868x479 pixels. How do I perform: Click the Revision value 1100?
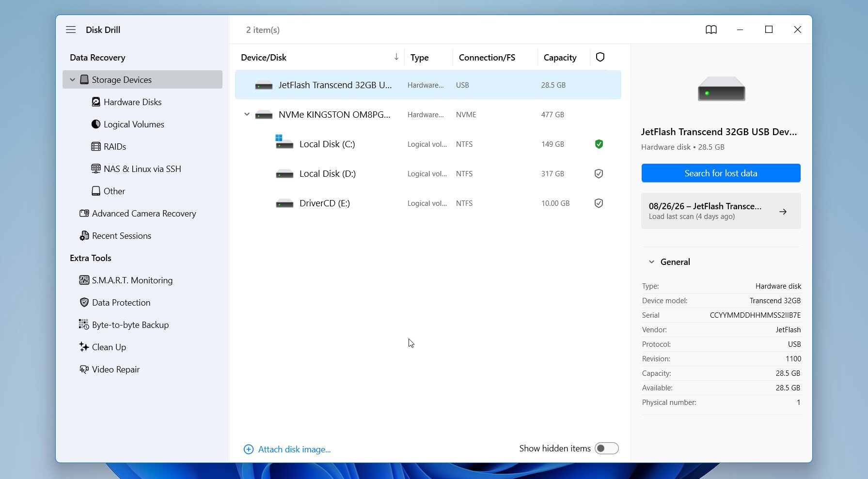point(793,358)
